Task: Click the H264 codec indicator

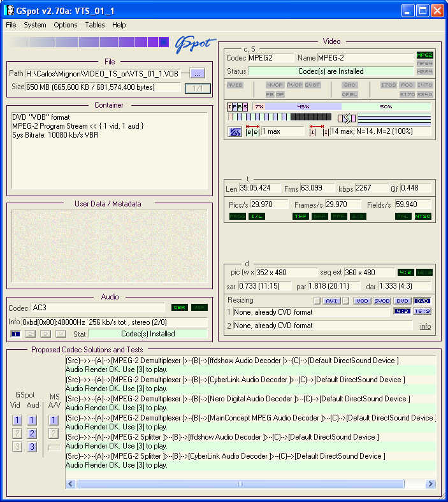Action: click(x=424, y=72)
